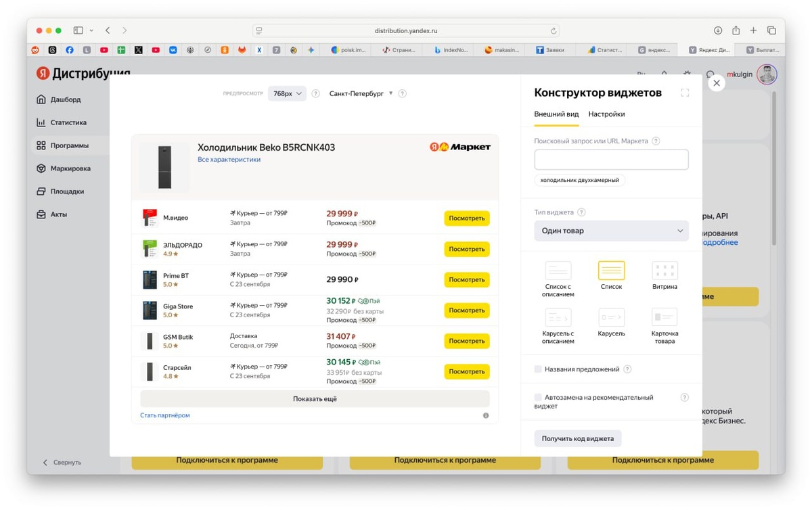Viewport: 812px width, 510px height.
Task: Go back in Safari history
Action: [108, 30]
